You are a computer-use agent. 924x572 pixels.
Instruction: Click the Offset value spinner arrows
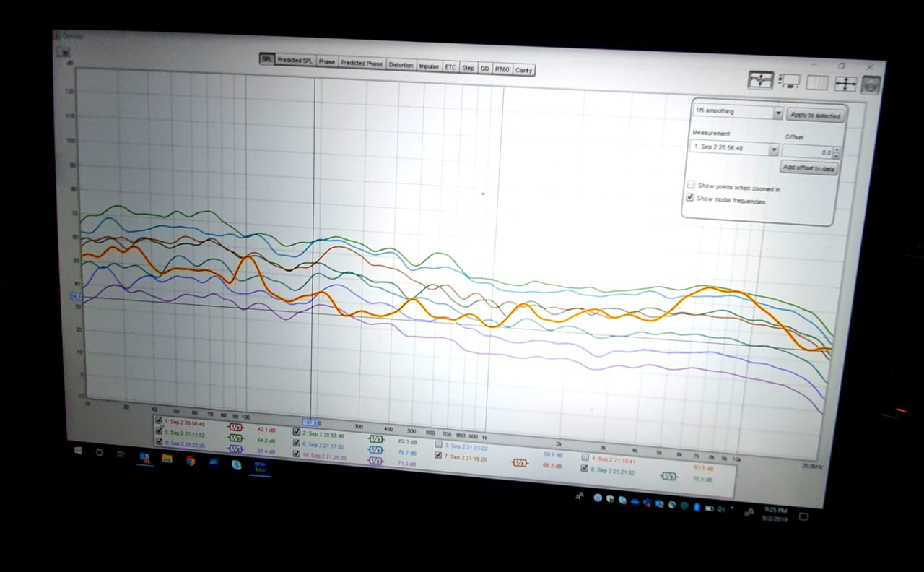tap(836, 153)
